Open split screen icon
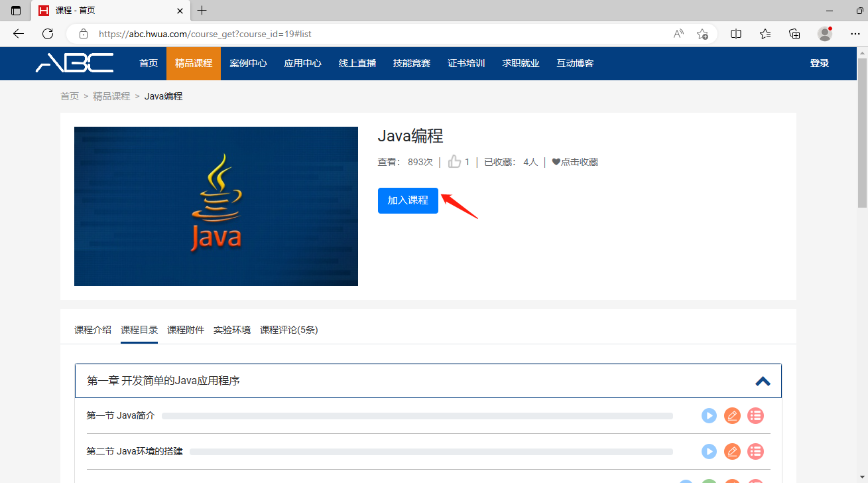This screenshot has width=868, height=483. pos(736,34)
